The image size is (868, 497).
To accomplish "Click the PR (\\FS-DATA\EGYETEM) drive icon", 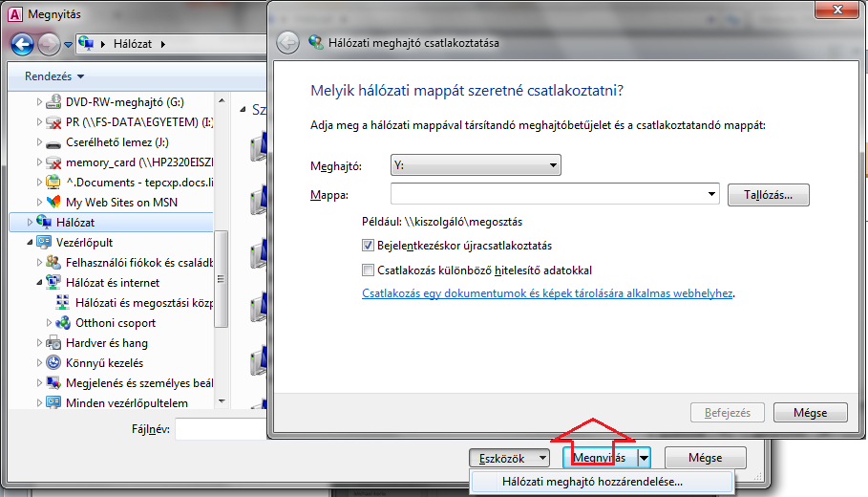I will (x=53, y=122).
